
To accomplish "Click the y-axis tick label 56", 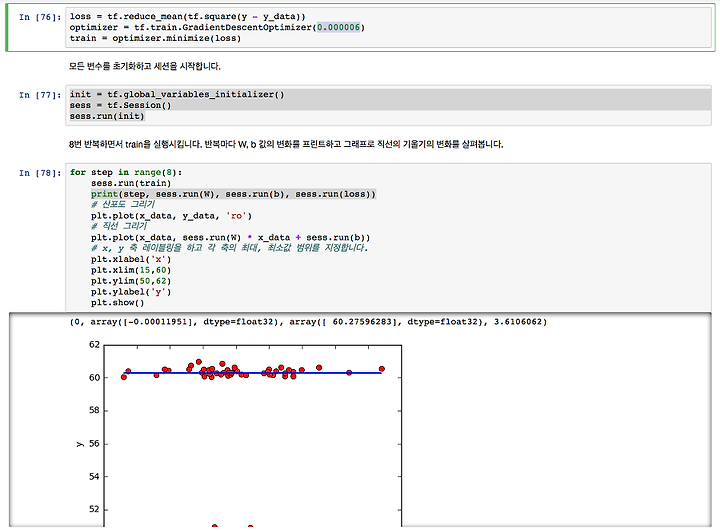I will [x=94, y=443].
